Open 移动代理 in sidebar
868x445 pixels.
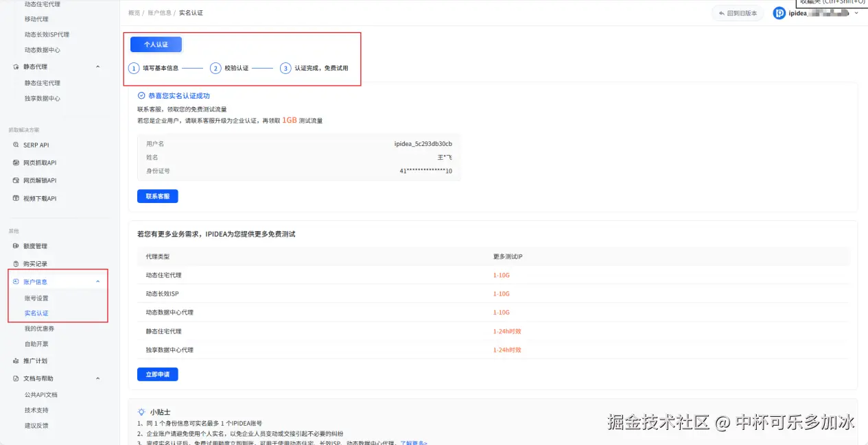coord(36,19)
